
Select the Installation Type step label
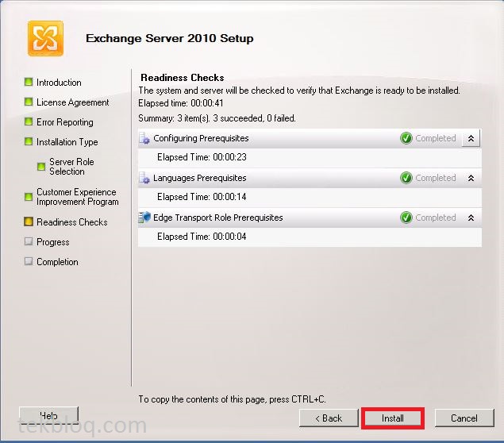[67, 142]
